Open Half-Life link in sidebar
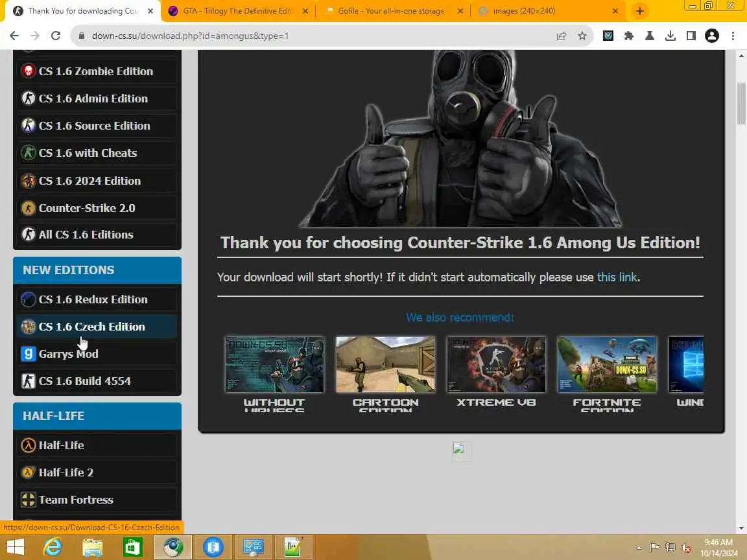Image resolution: width=747 pixels, height=560 pixels. [x=97, y=445]
